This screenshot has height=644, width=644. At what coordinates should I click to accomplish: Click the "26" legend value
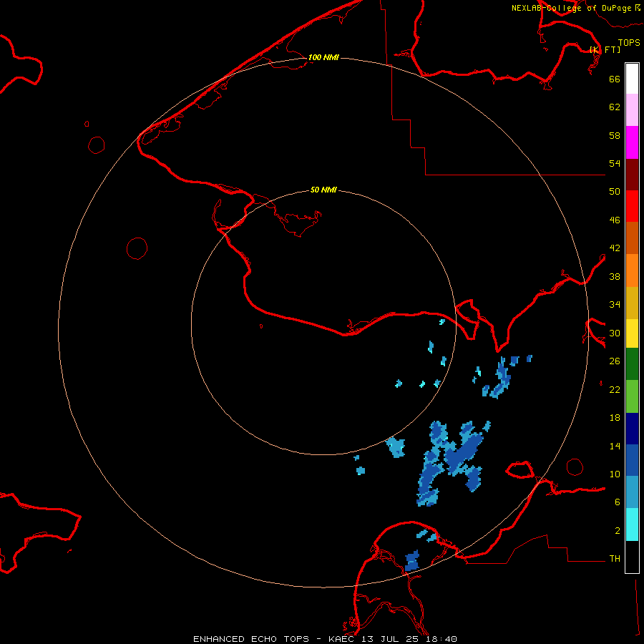click(615, 361)
